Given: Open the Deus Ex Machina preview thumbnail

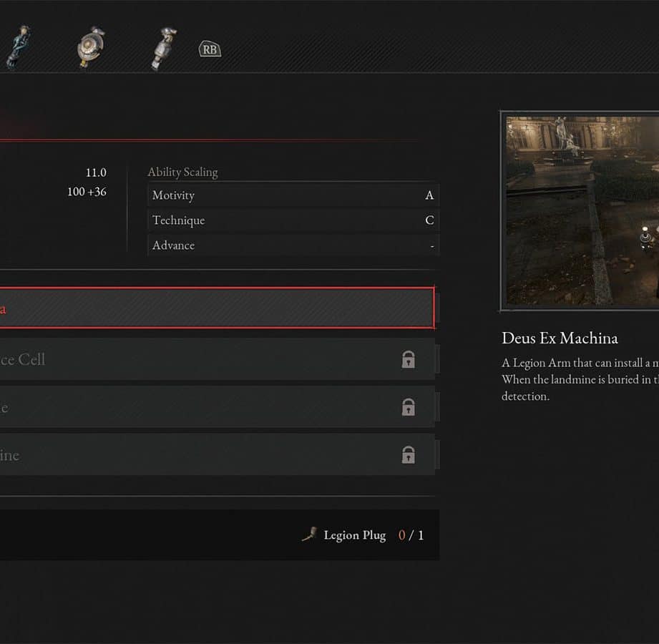Looking at the screenshot, I should [582, 211].
